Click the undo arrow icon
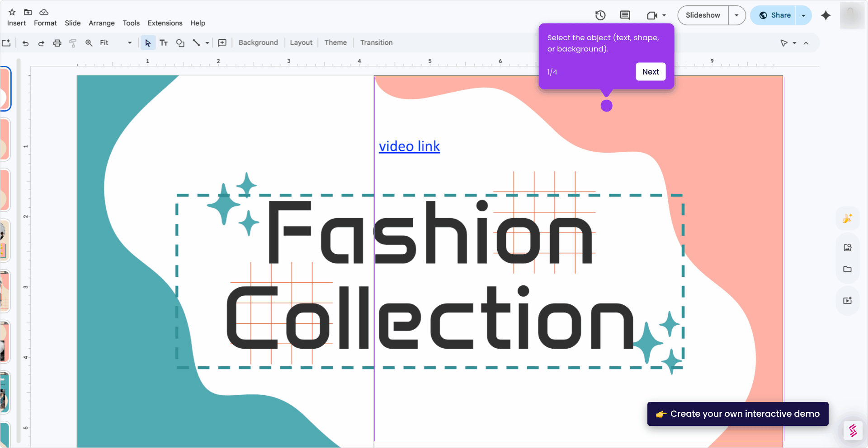Viewport: 868px width, 448px height. pos(25,43)
